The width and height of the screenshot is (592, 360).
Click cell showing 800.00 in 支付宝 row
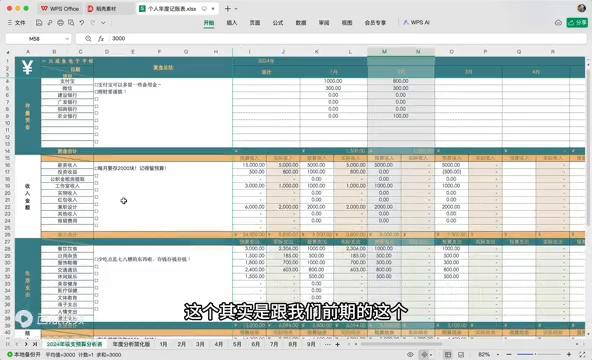point(401,81)
